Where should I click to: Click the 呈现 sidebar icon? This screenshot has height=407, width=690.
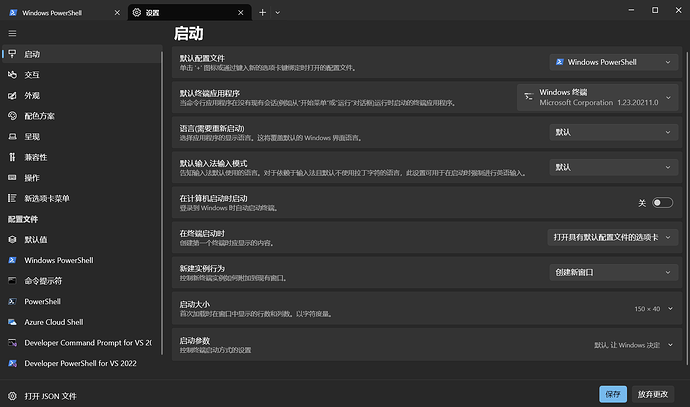[12, 136]
